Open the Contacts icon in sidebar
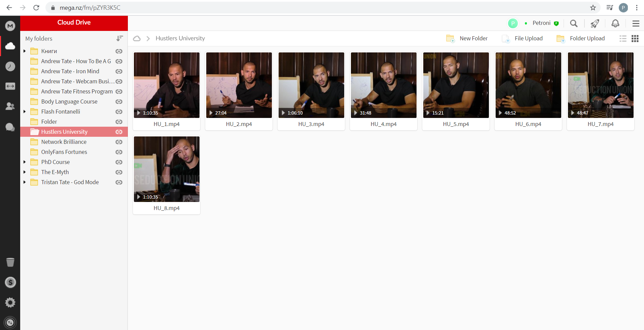This screenshot has width=644, height=330. click(x=10, y=107)
